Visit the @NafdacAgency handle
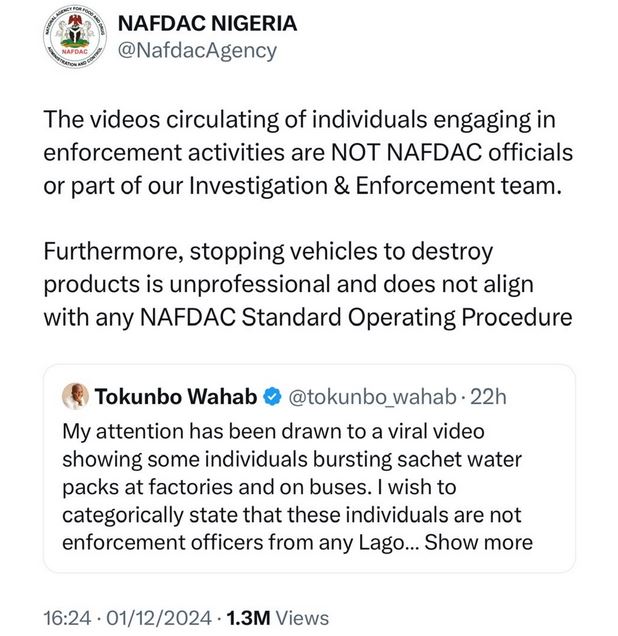This screenshot has height=636, width=618. pyautogui.click(x=197, y=52)
